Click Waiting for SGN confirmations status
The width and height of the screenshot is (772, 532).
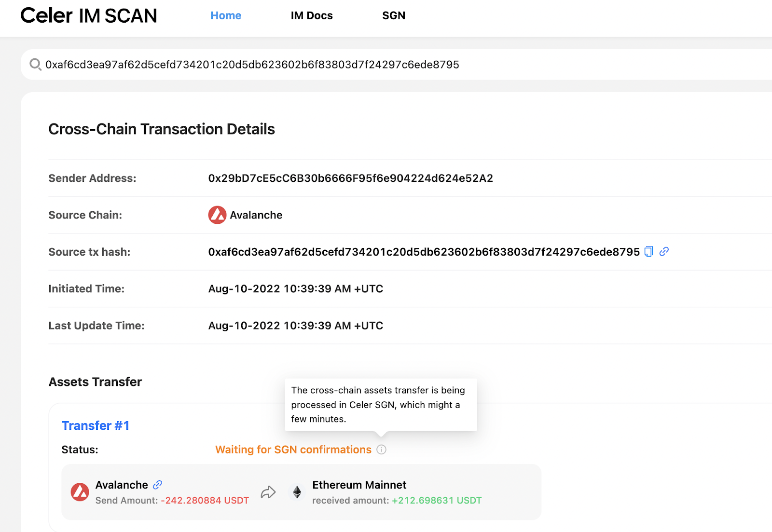coord(293,450)
